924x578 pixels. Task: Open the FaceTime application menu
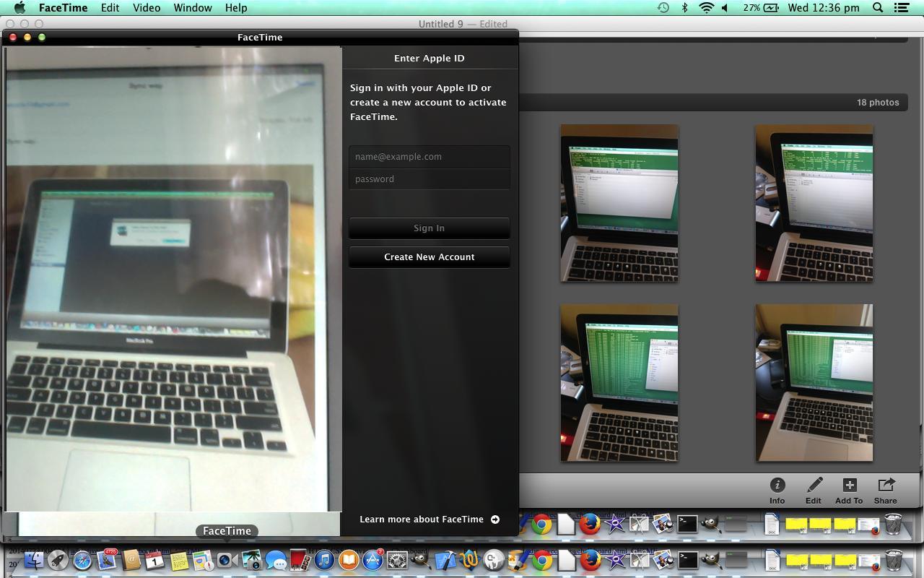(x=63, y=8)
